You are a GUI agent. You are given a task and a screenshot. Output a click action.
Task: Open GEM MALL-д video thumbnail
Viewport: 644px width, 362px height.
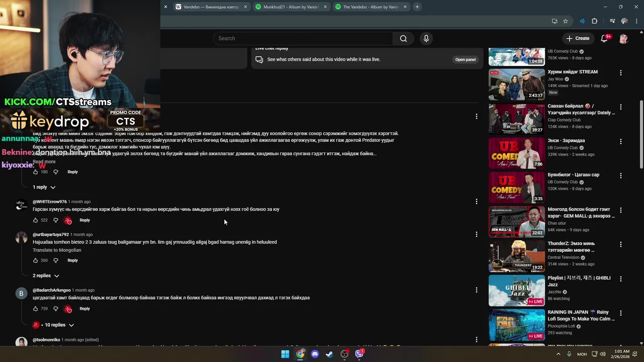coord(517,222)
